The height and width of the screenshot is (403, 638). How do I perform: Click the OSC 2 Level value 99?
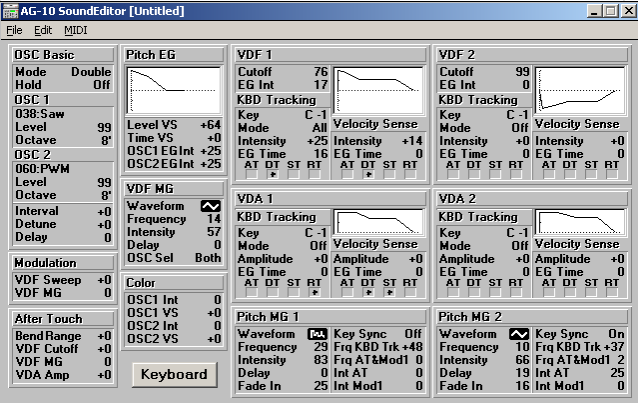point(104,182)
